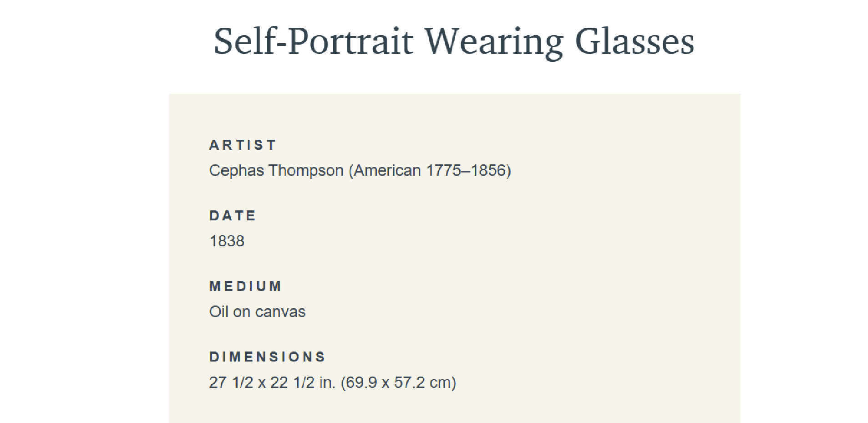This screenshot has width=868, height=423.
Task: Select the DIMENSIONS field label
Action: point(267,357)
